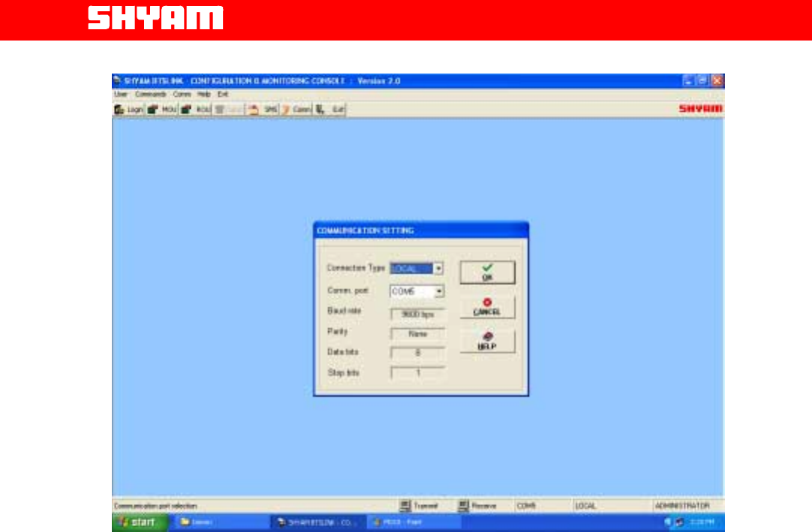Click the Data bits field
The image size is (812, 532).
pos(417,353)
